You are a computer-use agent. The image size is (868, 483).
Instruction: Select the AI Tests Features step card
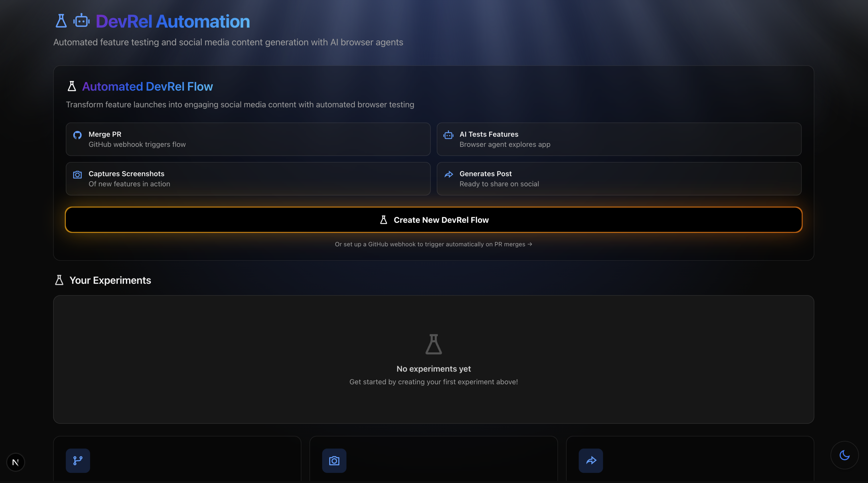(619, 139)
